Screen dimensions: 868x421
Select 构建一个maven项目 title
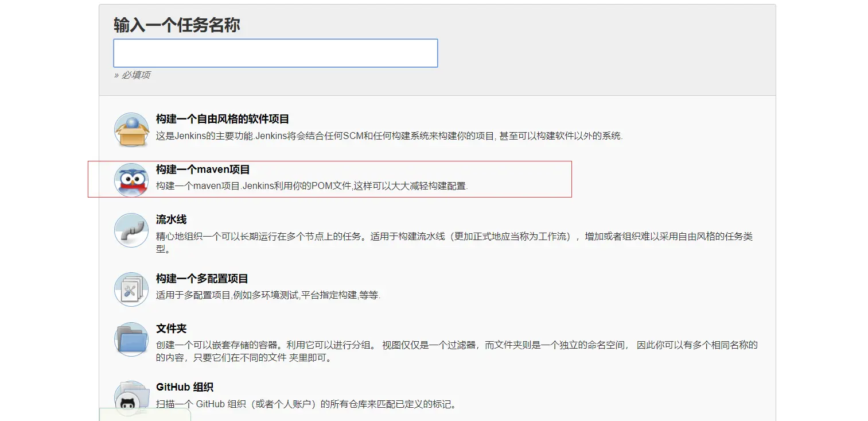203,169
